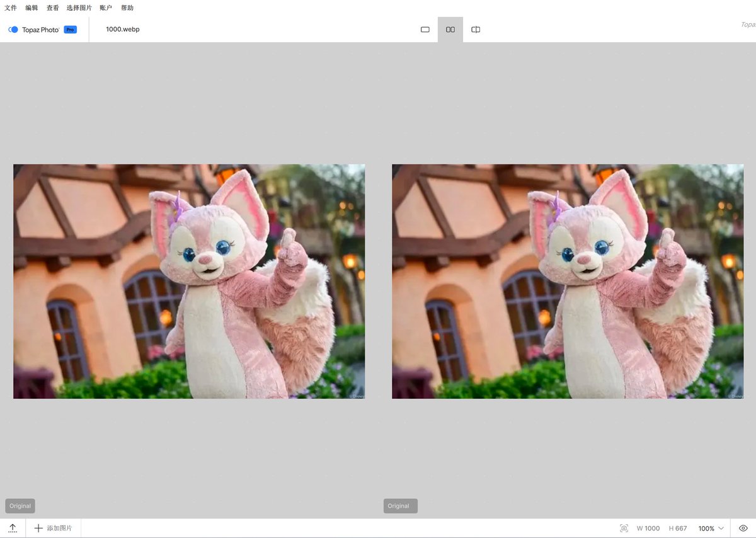Select the 1000.webp file tab
This screenshot has width=756, height=538.
[x=123, y=30]
